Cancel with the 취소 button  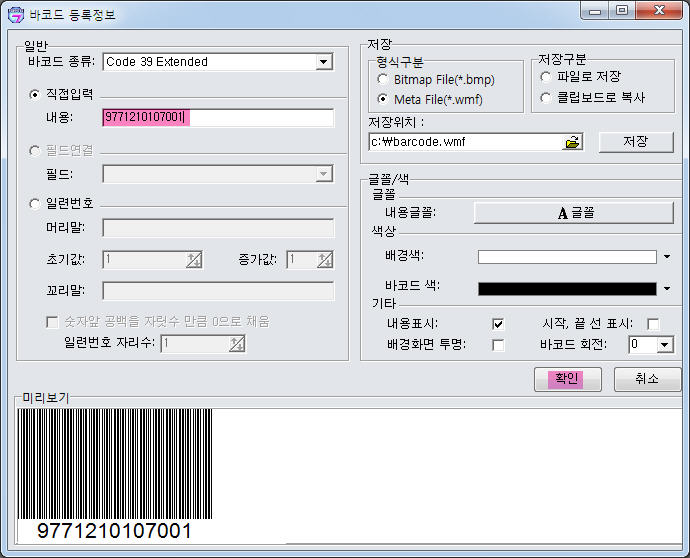pos(647,379)
